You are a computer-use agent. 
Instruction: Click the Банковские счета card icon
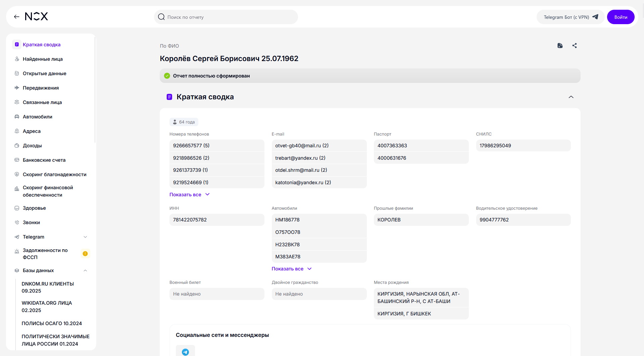17,160
